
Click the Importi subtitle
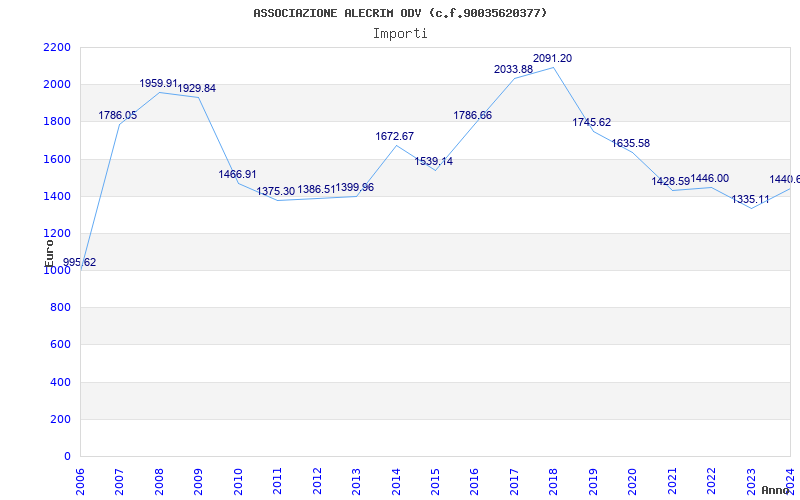(x=400, y=34)
